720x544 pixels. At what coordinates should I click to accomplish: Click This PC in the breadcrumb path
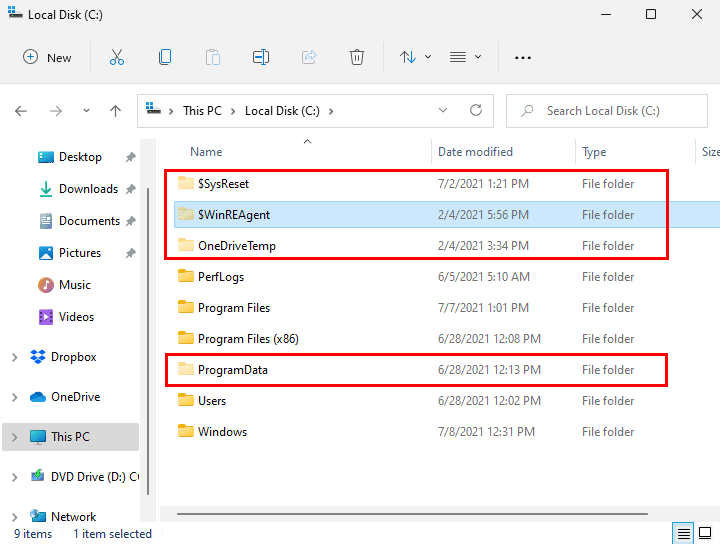click(202, 111)
